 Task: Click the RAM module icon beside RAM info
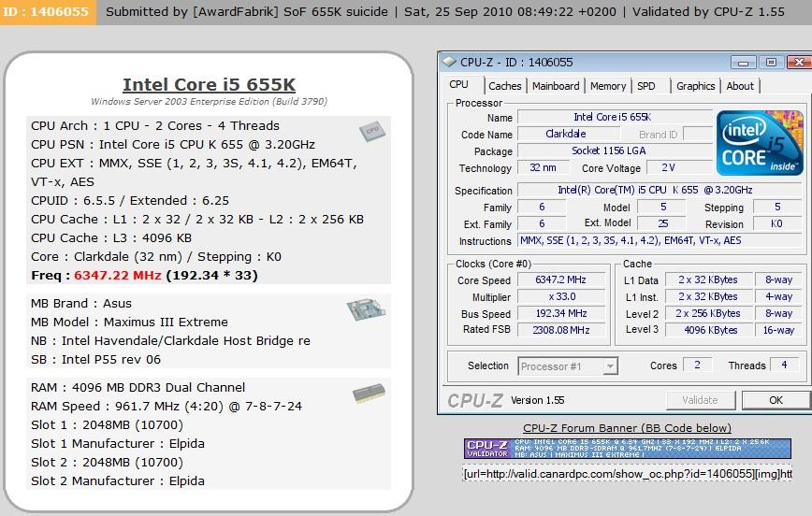369,394
